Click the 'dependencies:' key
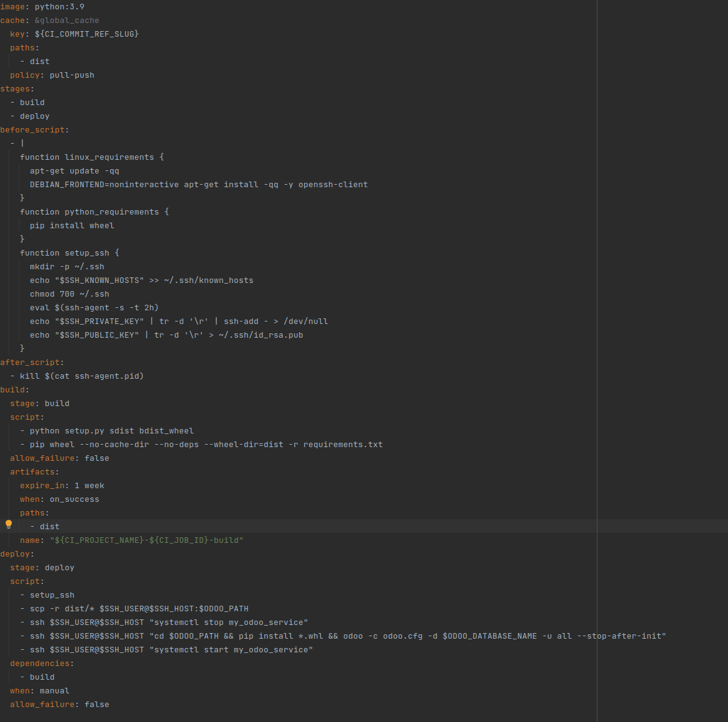Image resolution: width=728 pixels, height=722 pixels. pyautogui.click(x=42, y=664)
